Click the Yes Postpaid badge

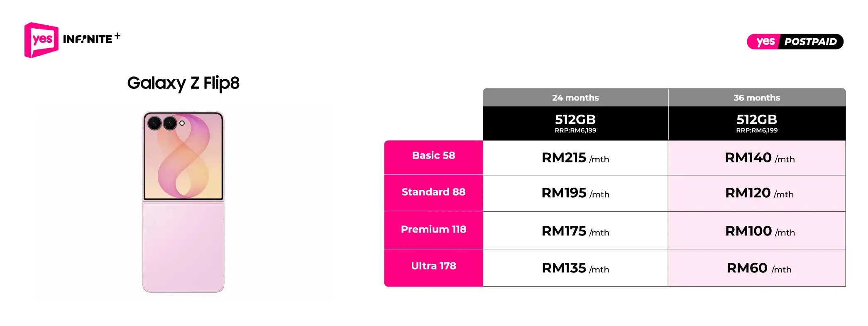pyautogui.click(x=795, y=42)
